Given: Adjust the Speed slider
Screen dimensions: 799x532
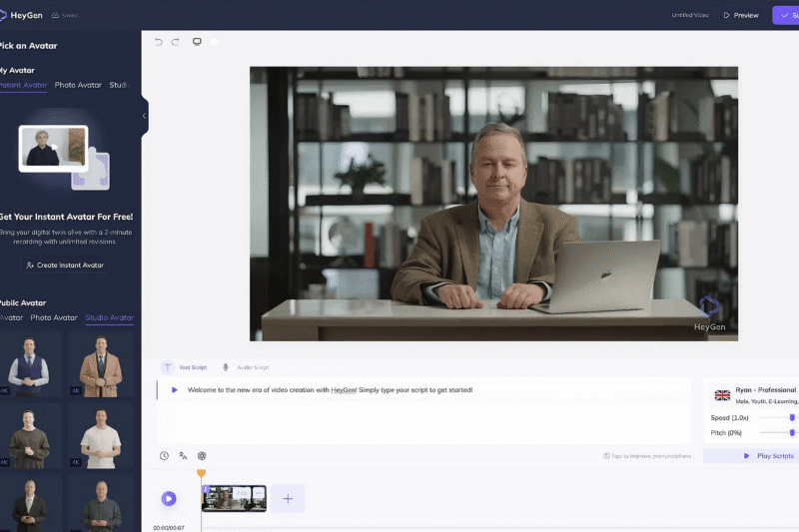Looking at the screenshot, I should tap(792, 417).
